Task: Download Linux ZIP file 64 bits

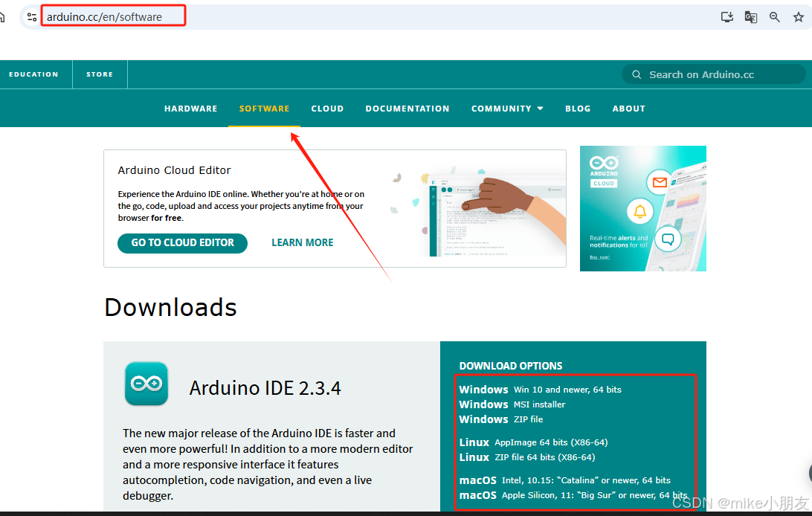Action: [x=527, y=457]
